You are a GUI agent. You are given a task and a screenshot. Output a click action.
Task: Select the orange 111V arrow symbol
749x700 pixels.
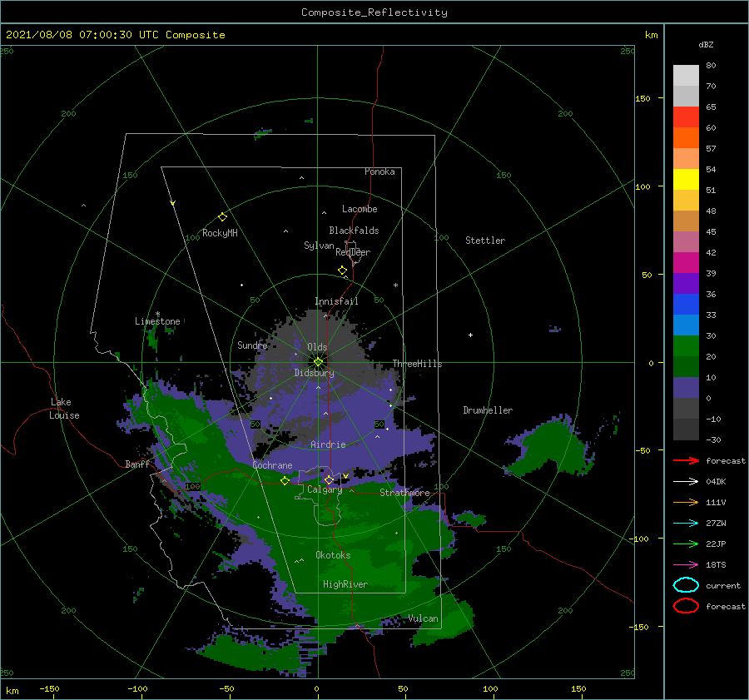click(686, 502)
